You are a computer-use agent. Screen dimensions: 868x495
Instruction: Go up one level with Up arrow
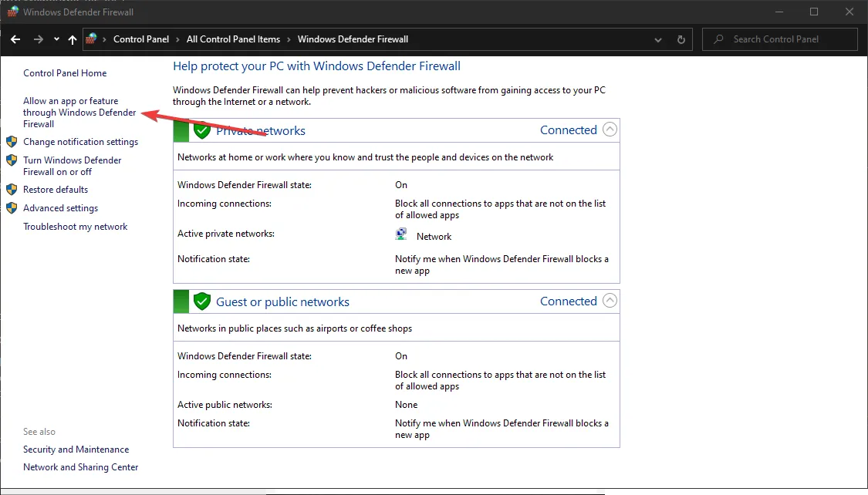coord(73,39)
